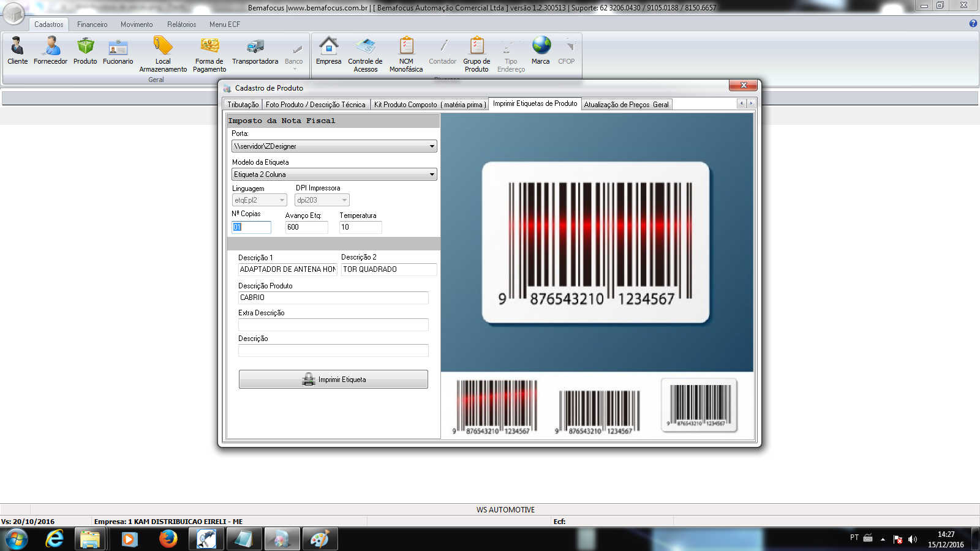Select the Tributação tab
Viewport: 980px width, 551px height.
pos(243,105)
